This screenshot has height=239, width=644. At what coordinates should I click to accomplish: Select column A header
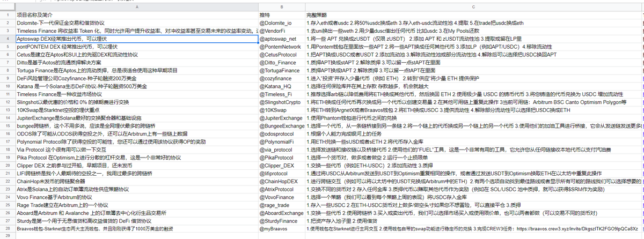pyautogui.click(x=136, y=6)
